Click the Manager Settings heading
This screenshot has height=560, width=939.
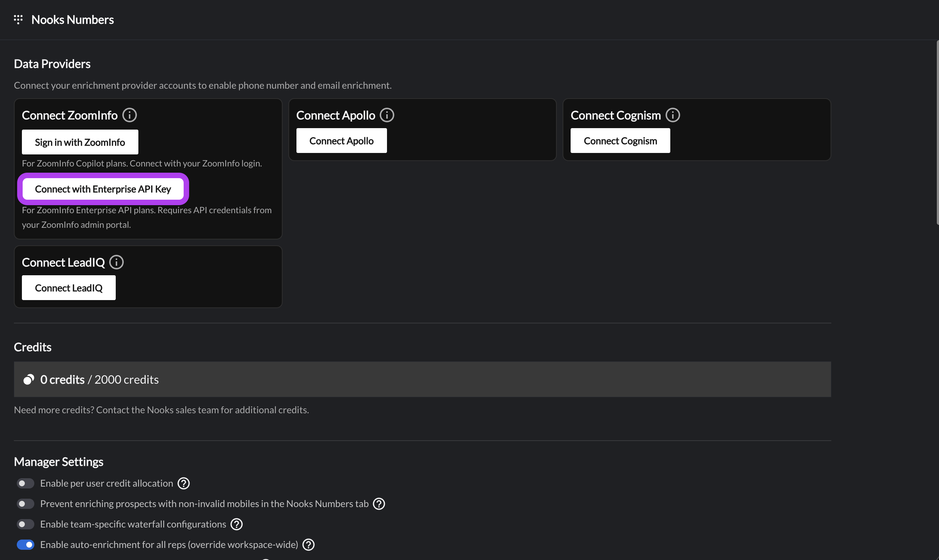point(58,462)
